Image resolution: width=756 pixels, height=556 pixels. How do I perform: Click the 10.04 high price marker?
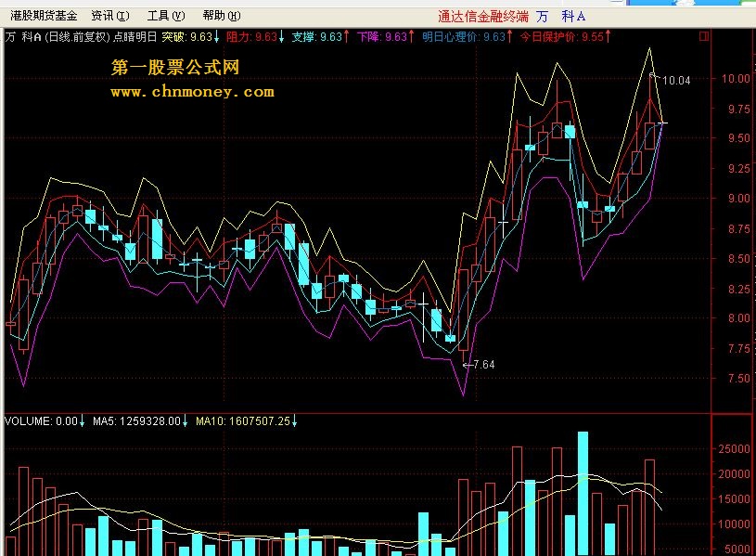pos(676,81)
